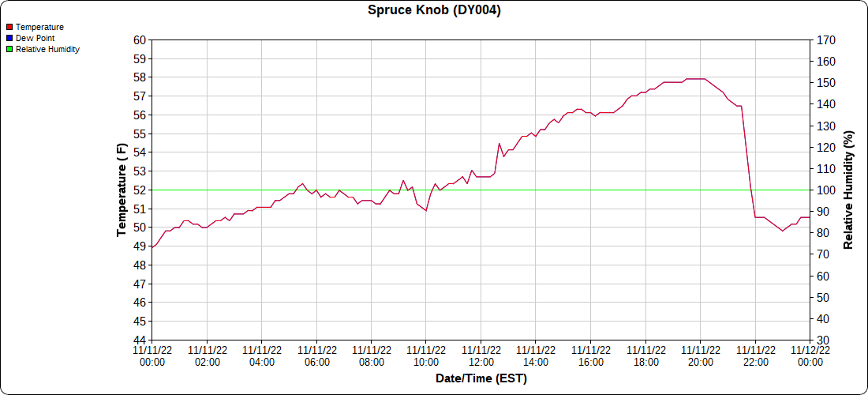Click the 30 label on the humidity axis
Viewport: 868px width, 395px height.
(822, 340)
